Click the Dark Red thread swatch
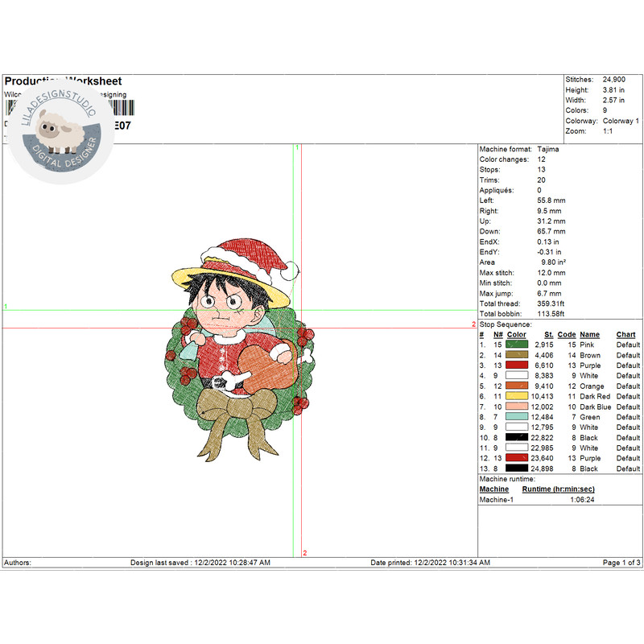This screenshot has height=644, width=644. 517,396
